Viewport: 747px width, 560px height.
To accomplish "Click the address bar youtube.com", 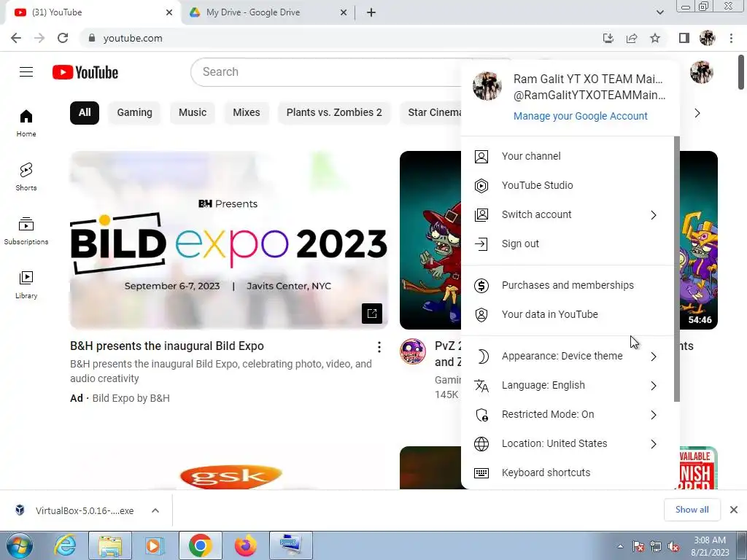I will 133,38.
